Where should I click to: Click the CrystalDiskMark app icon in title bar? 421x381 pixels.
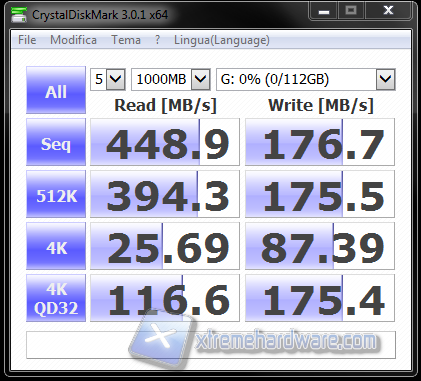click(19, 14)
